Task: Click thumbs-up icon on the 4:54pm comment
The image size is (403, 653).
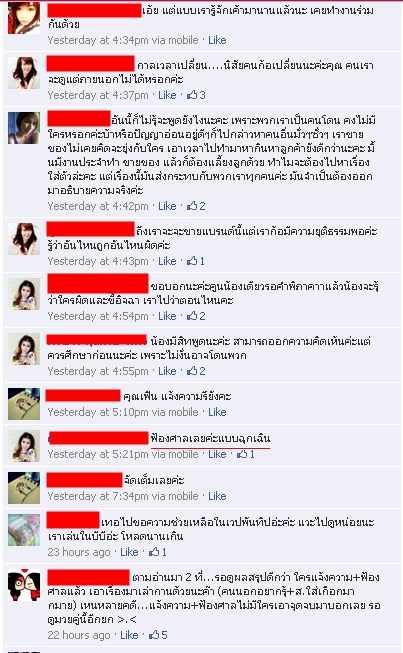Action: (x=192, y=316)
